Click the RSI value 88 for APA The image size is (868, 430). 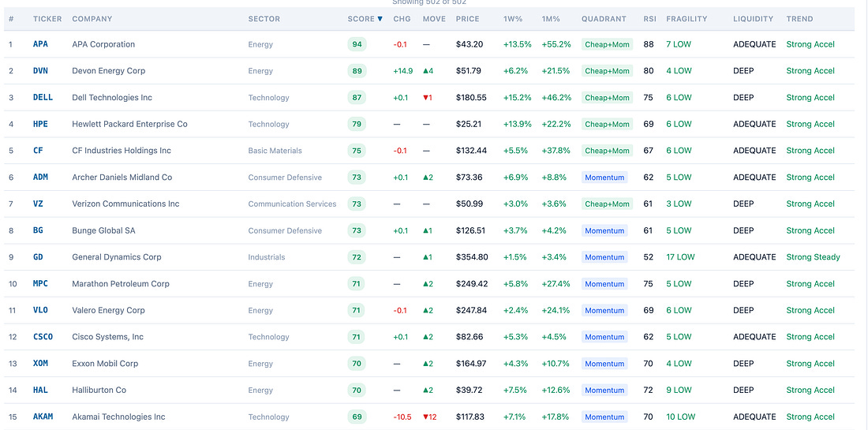pos(648,44)
